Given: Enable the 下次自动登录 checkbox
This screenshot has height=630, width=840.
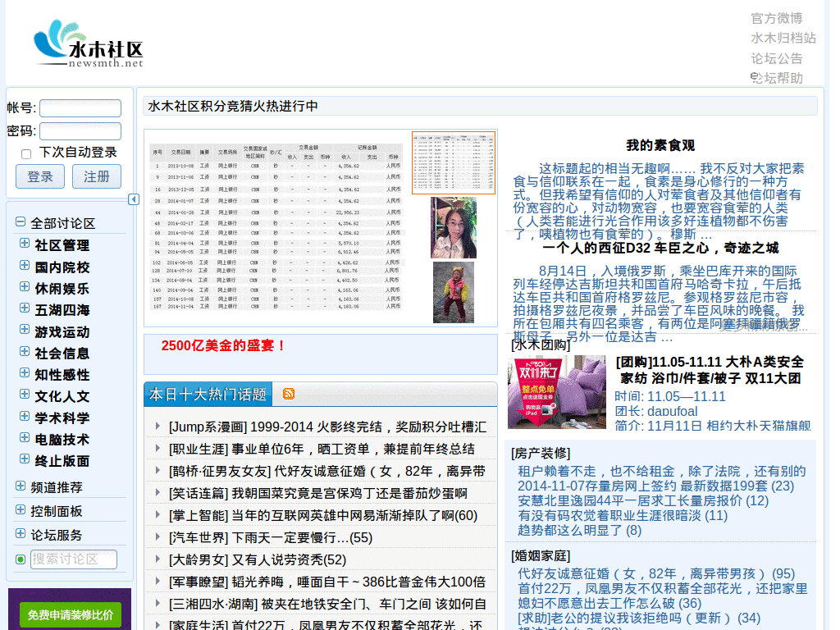Looking at the screenshot, I should tap(26, 154).
